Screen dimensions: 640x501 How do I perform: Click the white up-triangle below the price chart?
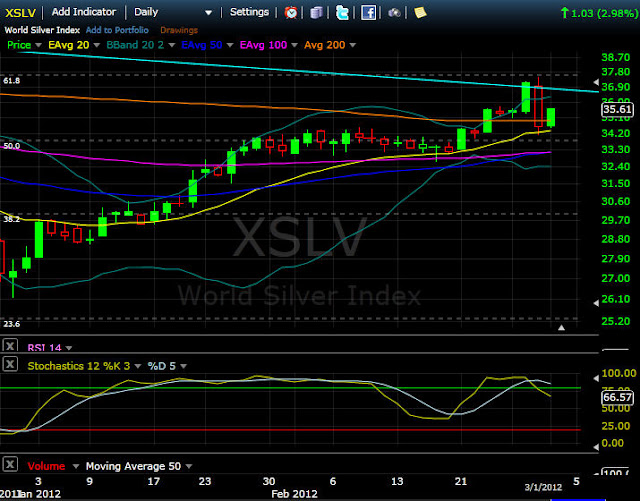point(562,327)
